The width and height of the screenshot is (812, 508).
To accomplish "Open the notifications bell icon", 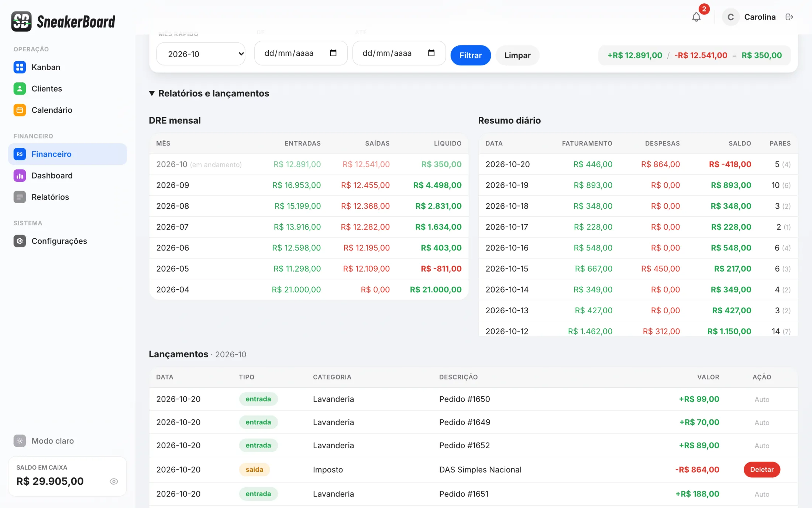I will point(696,17).
